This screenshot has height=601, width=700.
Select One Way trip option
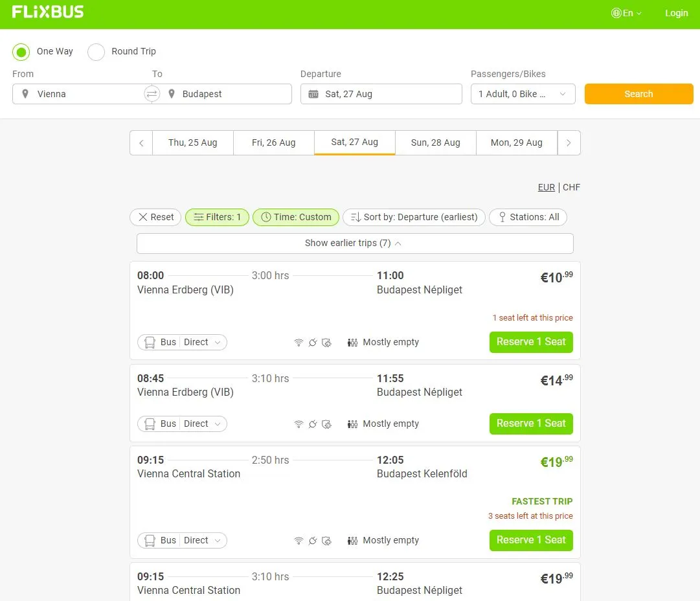click(x=21, y=52)
